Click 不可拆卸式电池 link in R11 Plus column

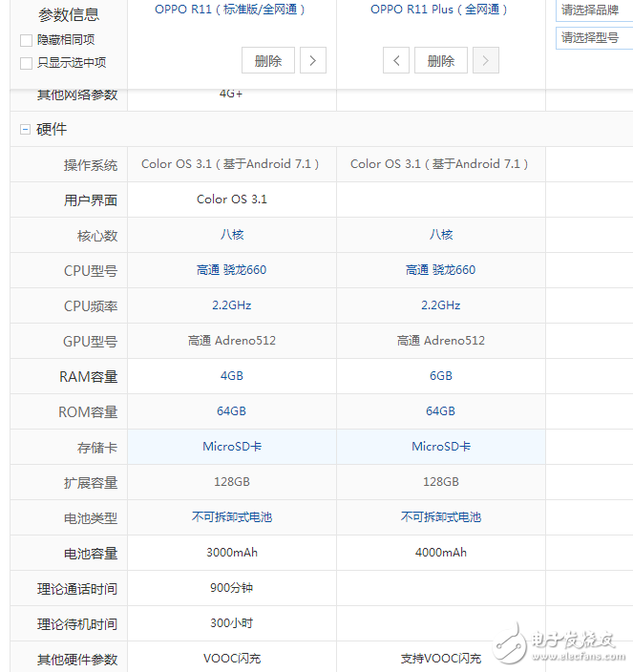[x=440, y=517]
